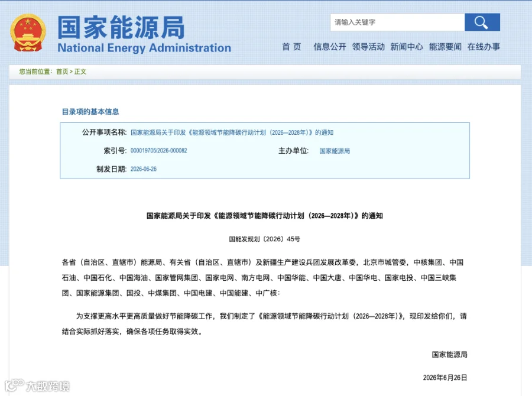532x396 pixels.
Task: Open the 信息公开 navigation item
Action: click(330, 47)
